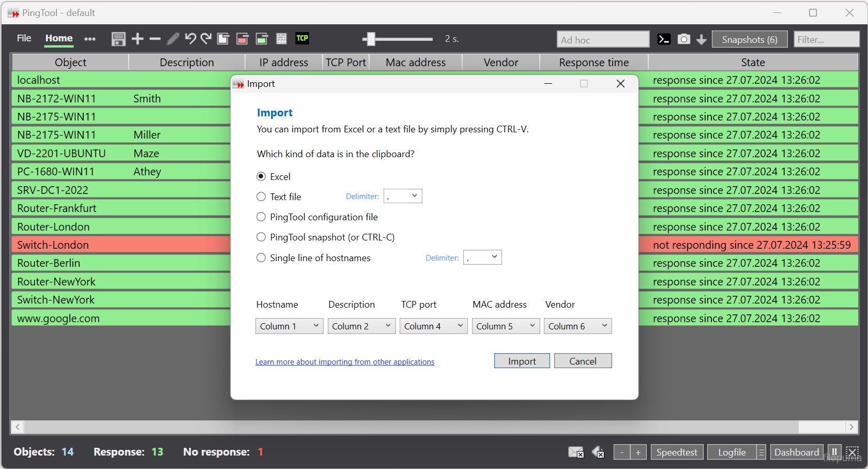Take a snapshot with the camera icon

click(x=683, y=39)
